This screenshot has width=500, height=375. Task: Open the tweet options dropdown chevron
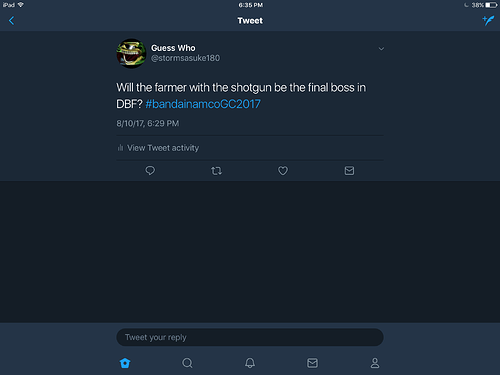pyautogui.click(x=381, y=49)
